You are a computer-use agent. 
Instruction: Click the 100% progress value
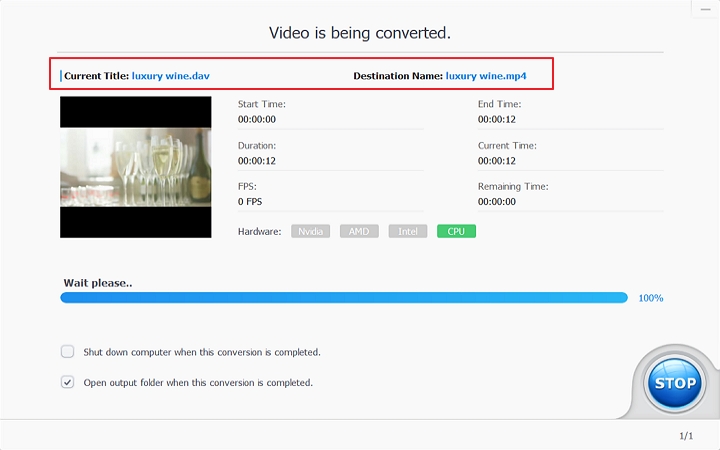[x=651, y=298]
